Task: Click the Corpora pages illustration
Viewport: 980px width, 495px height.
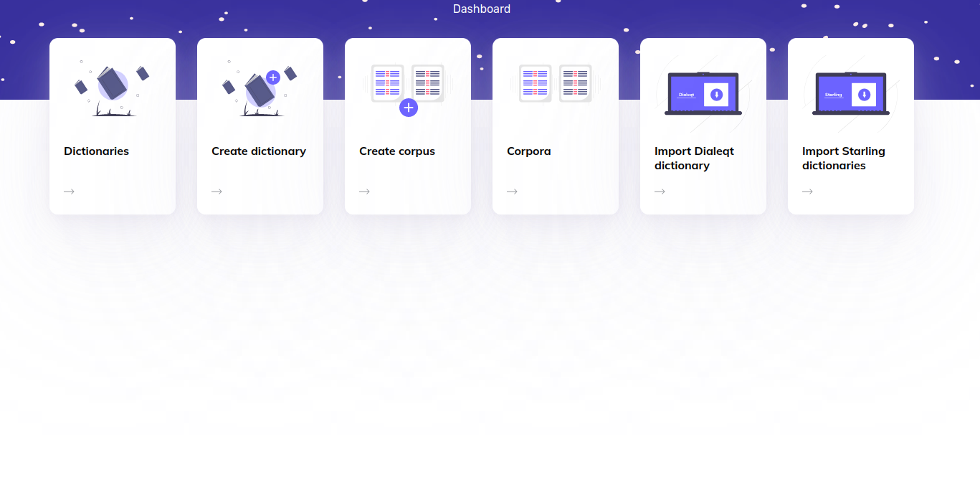Action: point(556,84)
